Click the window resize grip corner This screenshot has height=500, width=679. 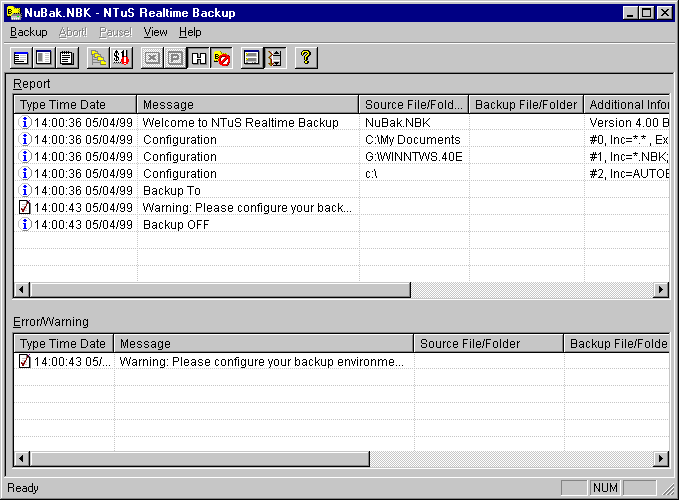pyautogui.click(x=668, y=489)
